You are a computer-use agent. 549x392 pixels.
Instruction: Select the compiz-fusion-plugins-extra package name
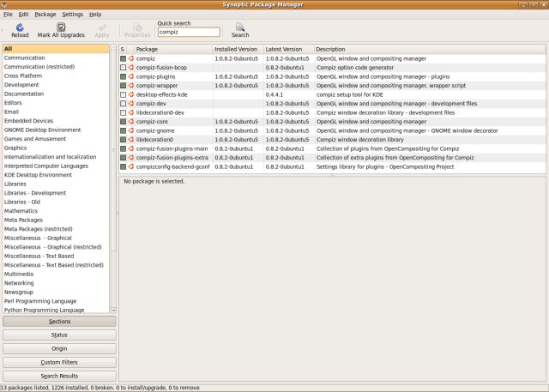click(172, 158)
